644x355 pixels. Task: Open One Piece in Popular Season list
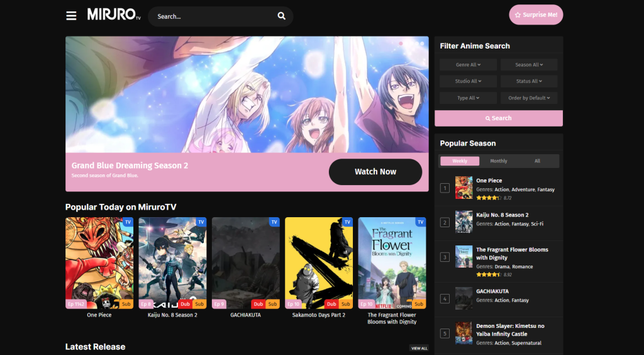(489, 181)
